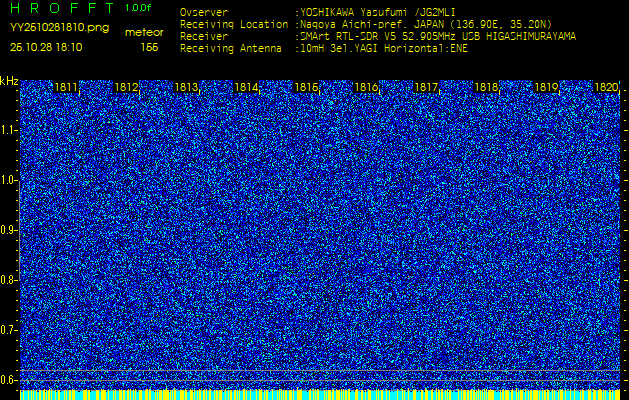Click the 0.8 frequency axis label
This screenshot has width=629, height=400.
click(x=8, y=280)
